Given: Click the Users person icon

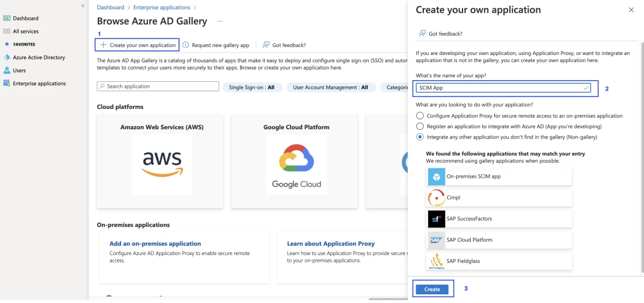Looking at the screenshot, I should pos(6,70).
